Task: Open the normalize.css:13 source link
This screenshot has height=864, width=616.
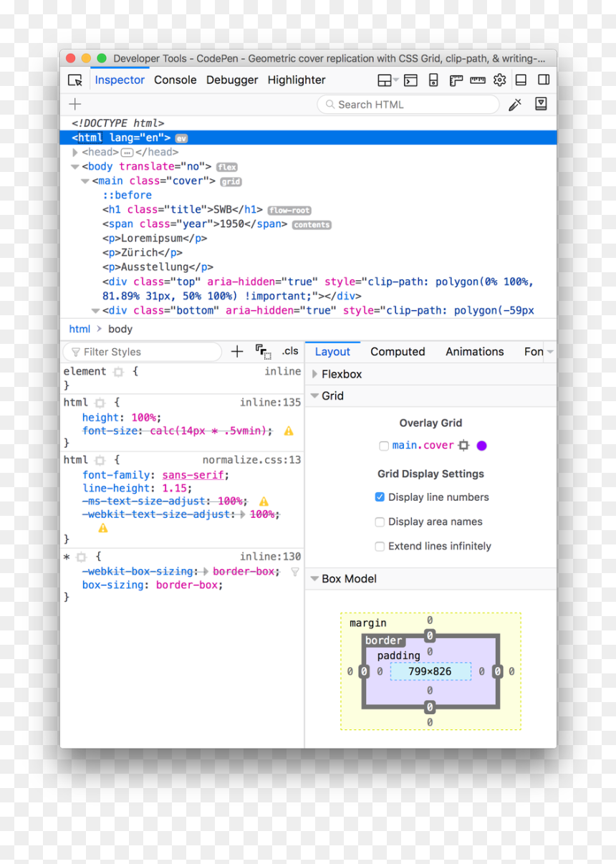Action: (x=251, y=460)
